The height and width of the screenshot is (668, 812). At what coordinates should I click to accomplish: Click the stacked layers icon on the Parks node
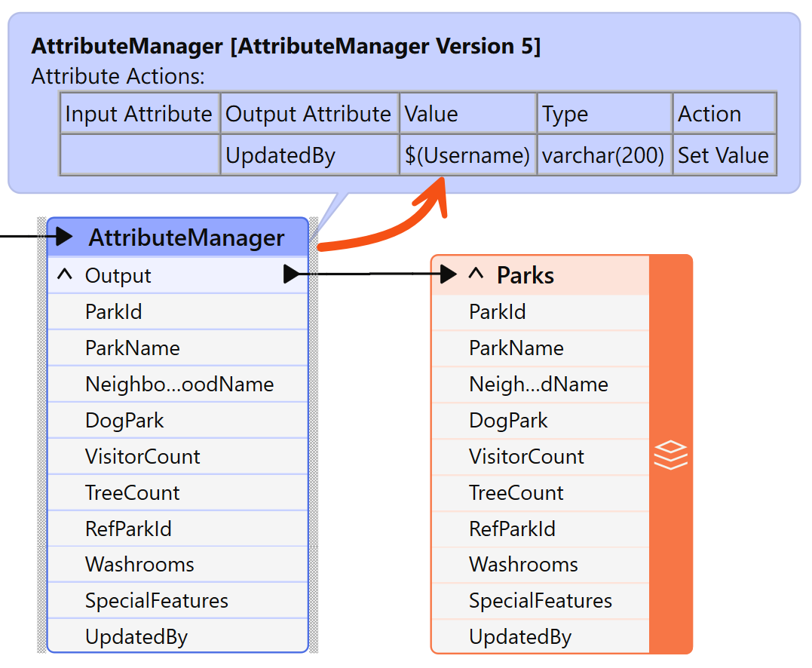(x=670, y=455)
